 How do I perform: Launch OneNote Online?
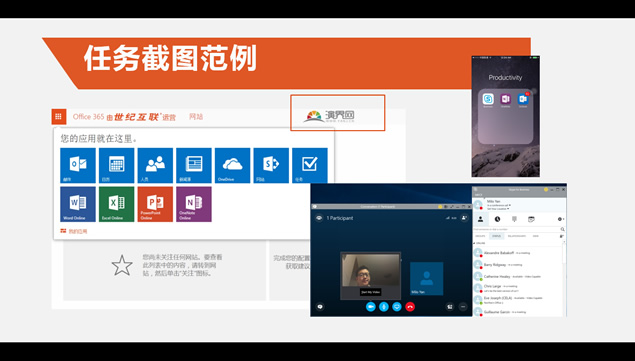click(x=194, y=204)
